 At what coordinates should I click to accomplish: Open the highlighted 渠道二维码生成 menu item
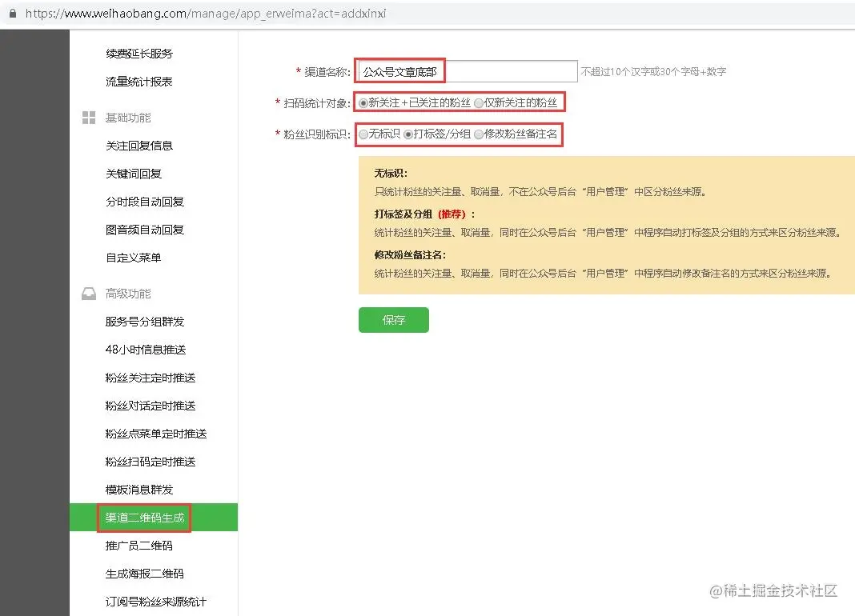(x=143, y=518)
